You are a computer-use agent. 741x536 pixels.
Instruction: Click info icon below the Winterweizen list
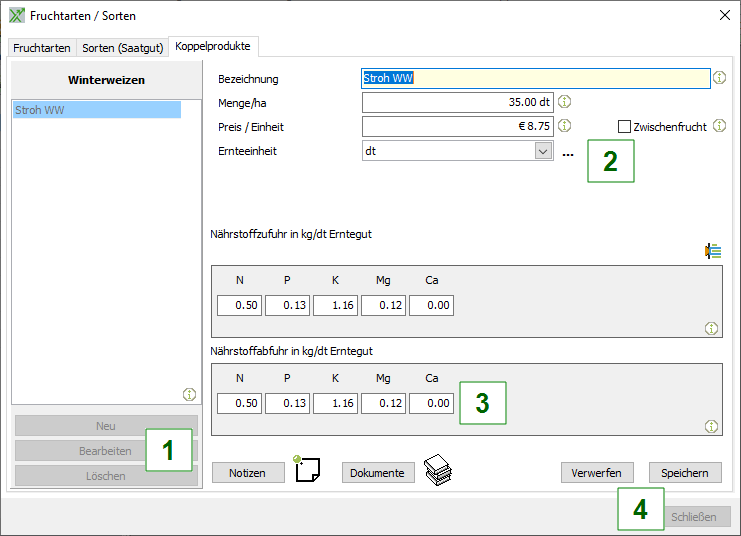(x=189, y=394)
